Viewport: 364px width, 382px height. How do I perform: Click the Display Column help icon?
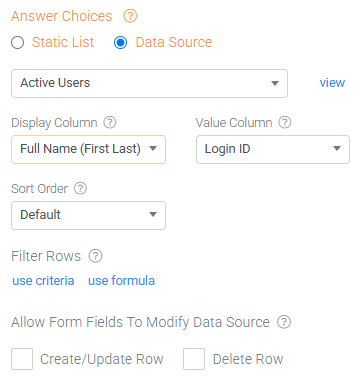(x=110, y=122)
